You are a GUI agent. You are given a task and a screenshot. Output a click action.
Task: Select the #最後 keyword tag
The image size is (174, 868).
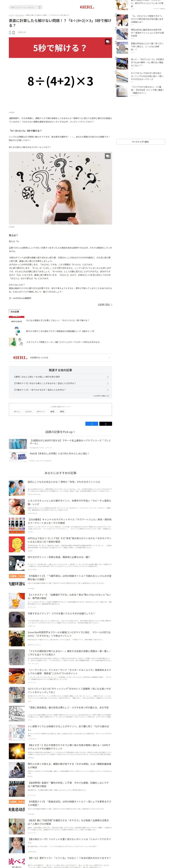point(52,411)
